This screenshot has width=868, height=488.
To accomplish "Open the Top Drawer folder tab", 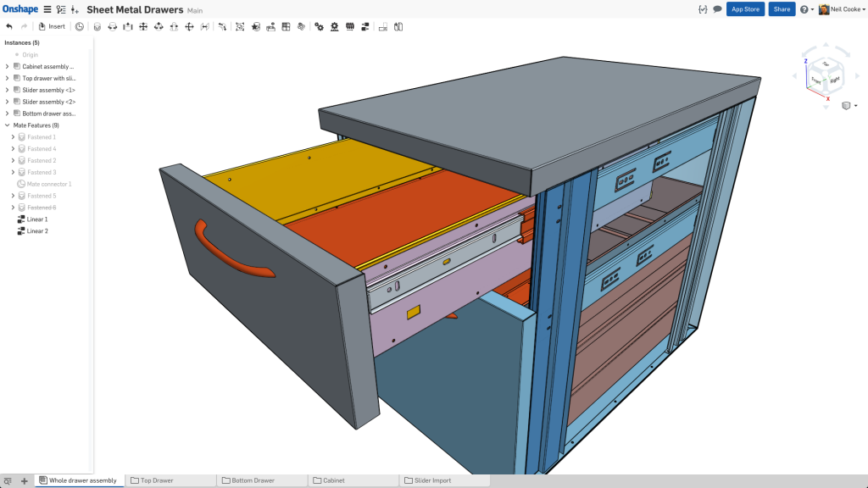I will click(171, 481).
